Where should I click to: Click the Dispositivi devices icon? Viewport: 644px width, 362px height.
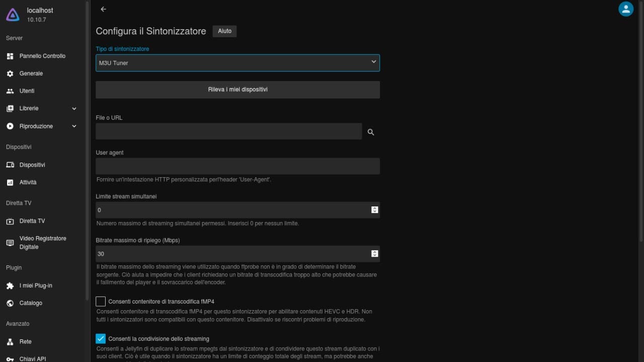[10, 165]
